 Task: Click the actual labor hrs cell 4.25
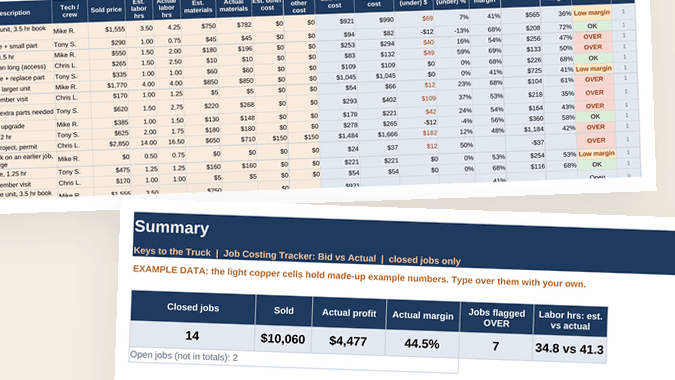click(174, 27)
